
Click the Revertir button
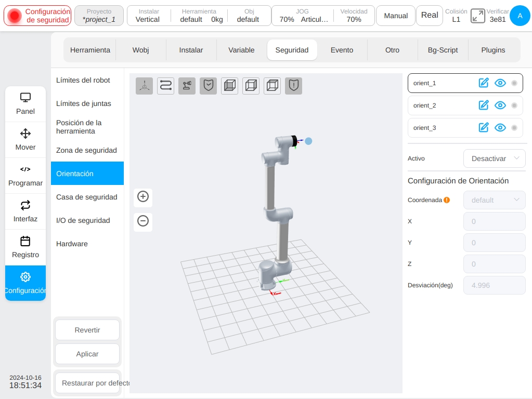click(x=87, y=330)
